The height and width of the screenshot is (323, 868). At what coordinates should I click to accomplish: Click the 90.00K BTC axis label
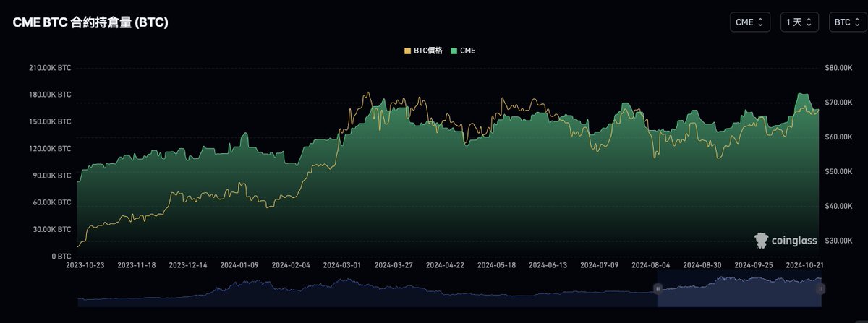coord(53,176)
